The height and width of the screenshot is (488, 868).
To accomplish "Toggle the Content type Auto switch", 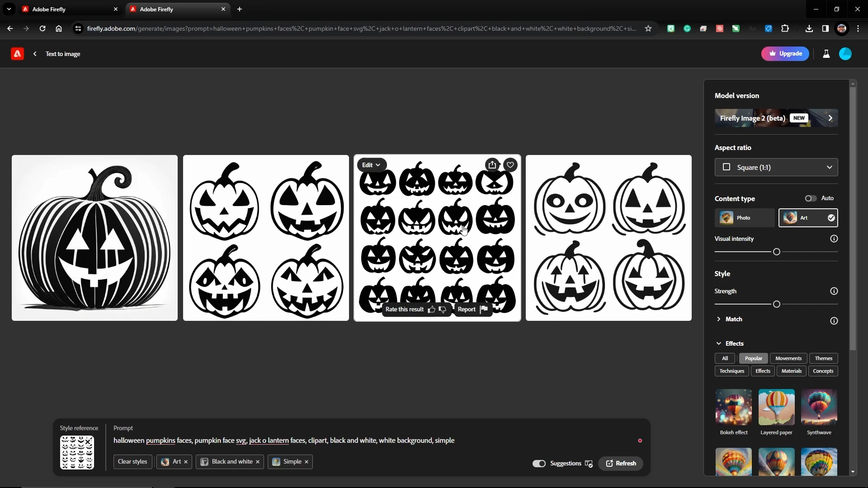I will click(811, 198).
